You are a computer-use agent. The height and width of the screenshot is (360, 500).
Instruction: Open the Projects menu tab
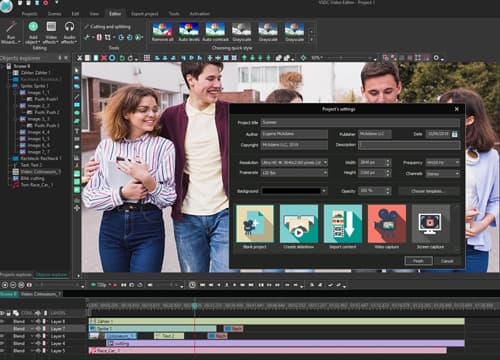(29, 14)
